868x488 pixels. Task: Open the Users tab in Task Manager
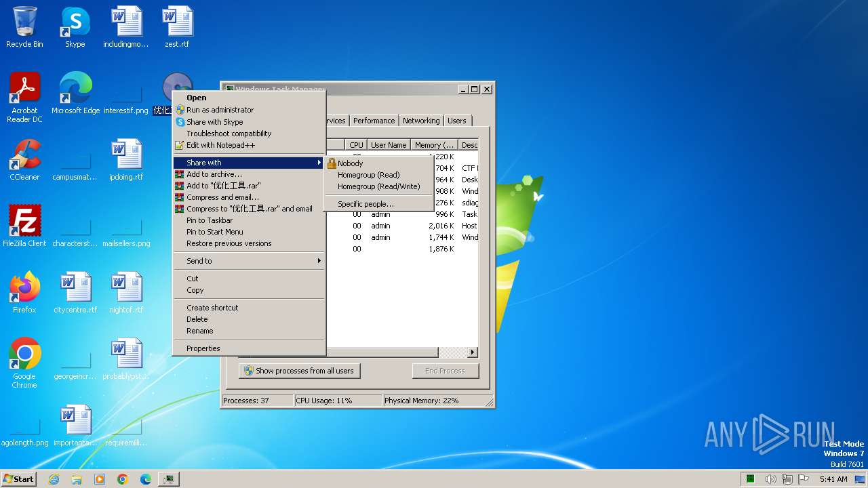[x=457, y=121]
